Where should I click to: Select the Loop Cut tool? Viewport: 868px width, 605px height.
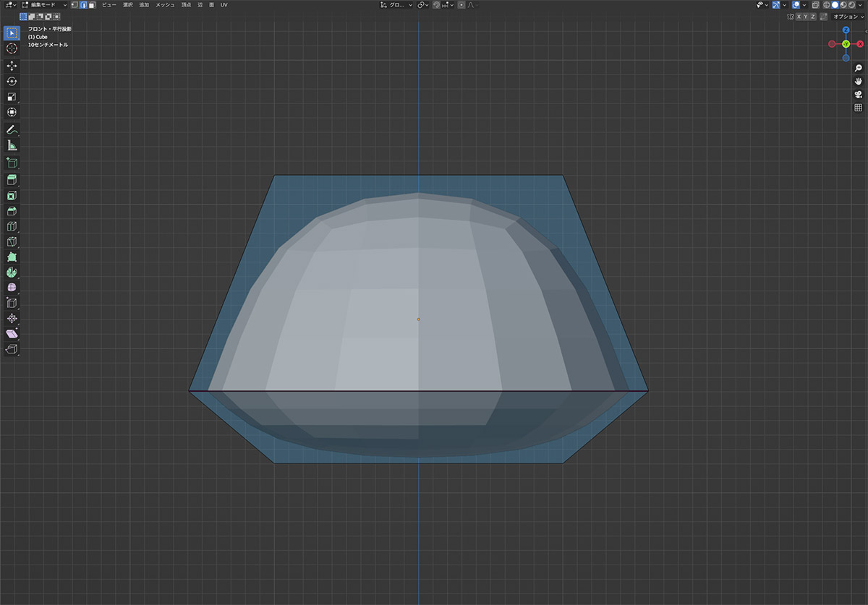(12, 226)
